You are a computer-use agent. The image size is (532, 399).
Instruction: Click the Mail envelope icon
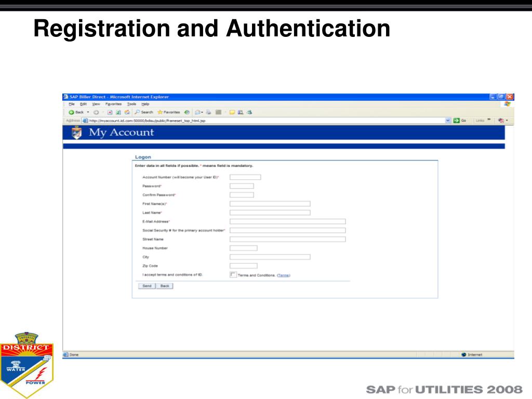tap(197, 112)
